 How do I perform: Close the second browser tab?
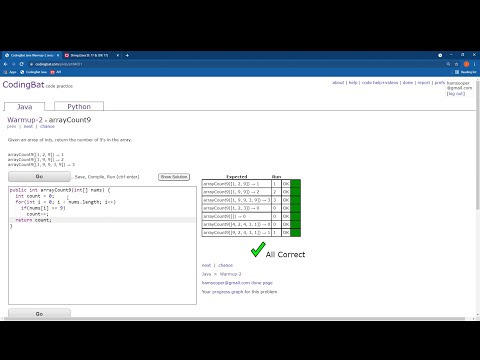click(x=118, y=55)
